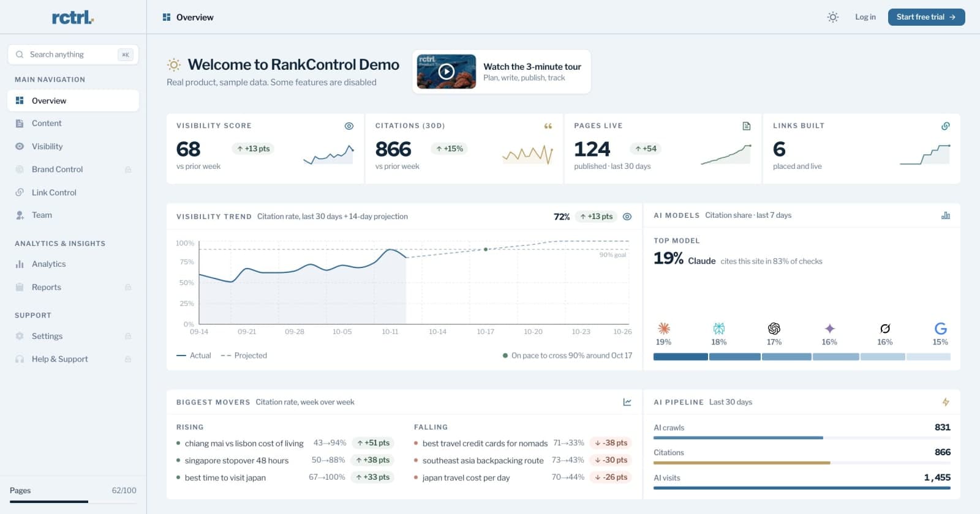Click the lock icon beside Brand Control
This screenshot has width=980, height=514.
coord(128,169)
